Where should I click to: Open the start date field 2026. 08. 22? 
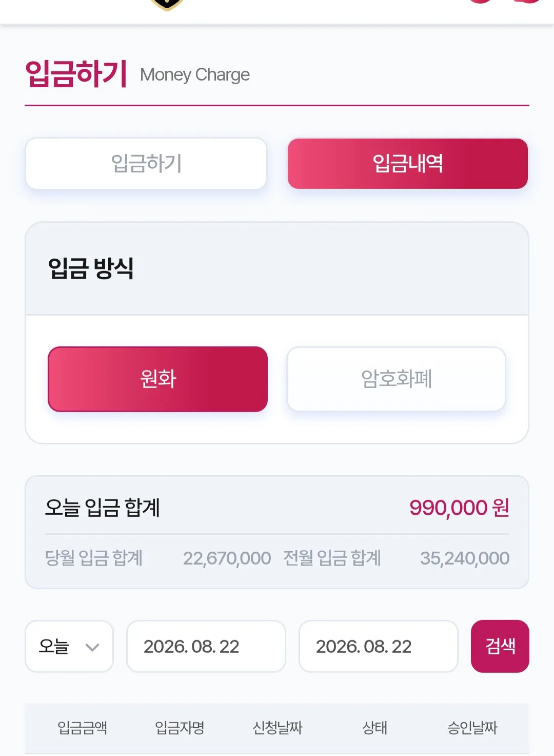[x=206, y=646]
